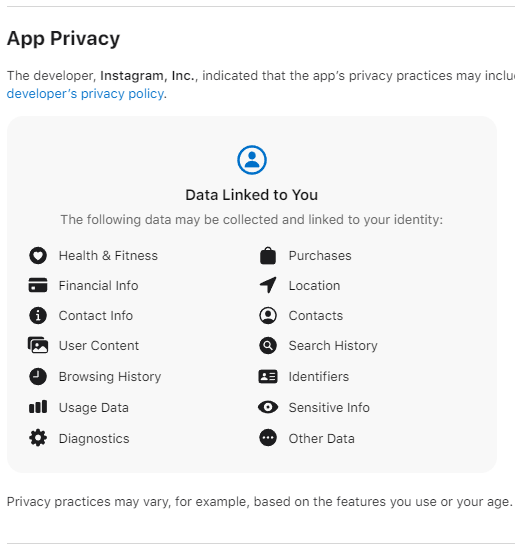The image size is (515, 549).
Task: Click the Health & Fitness heart icon
Action: 38,256
